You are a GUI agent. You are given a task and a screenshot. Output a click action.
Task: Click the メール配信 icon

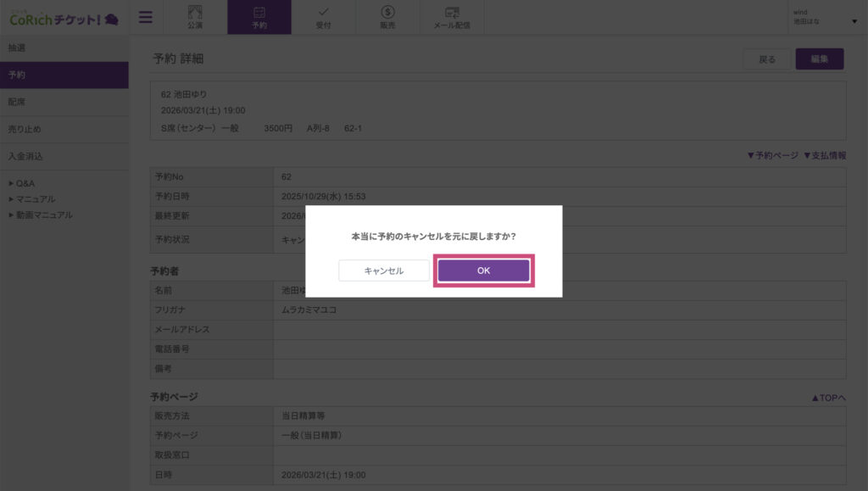tap(452, 17)
